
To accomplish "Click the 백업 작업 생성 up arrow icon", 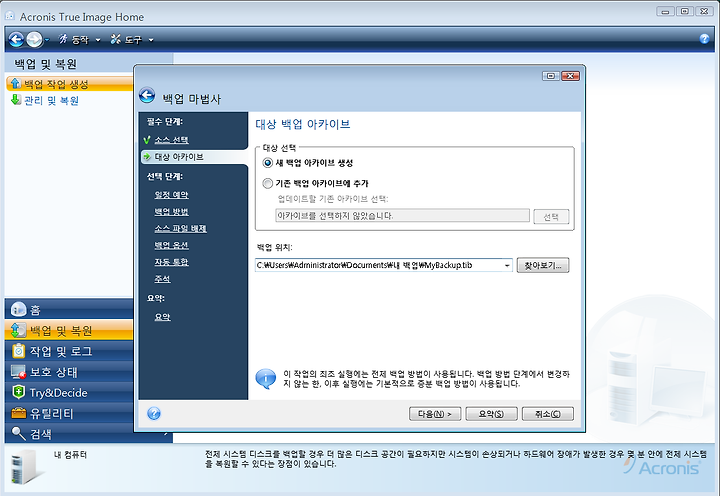I will click(x=16, y=83).
